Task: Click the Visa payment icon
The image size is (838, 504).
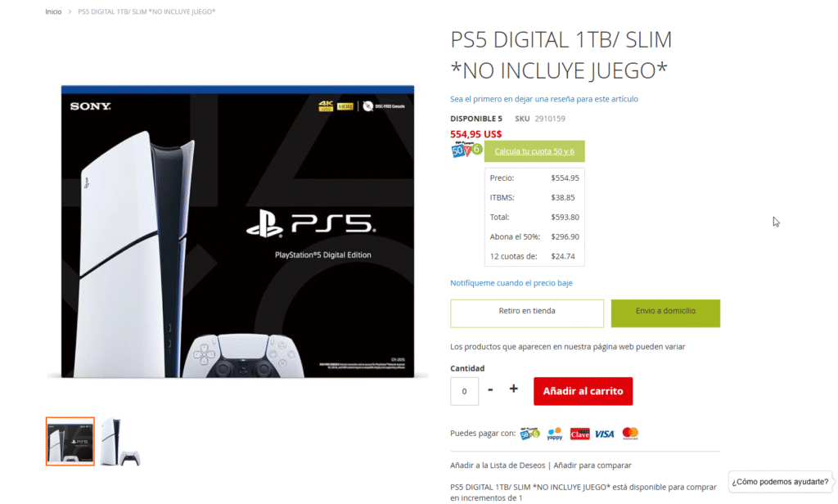Action: coord(605,434)
